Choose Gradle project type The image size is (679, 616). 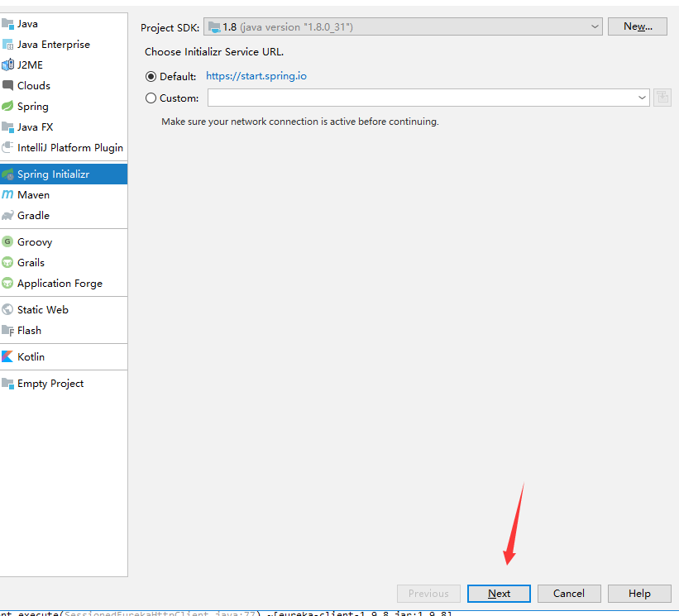point(64,216)
